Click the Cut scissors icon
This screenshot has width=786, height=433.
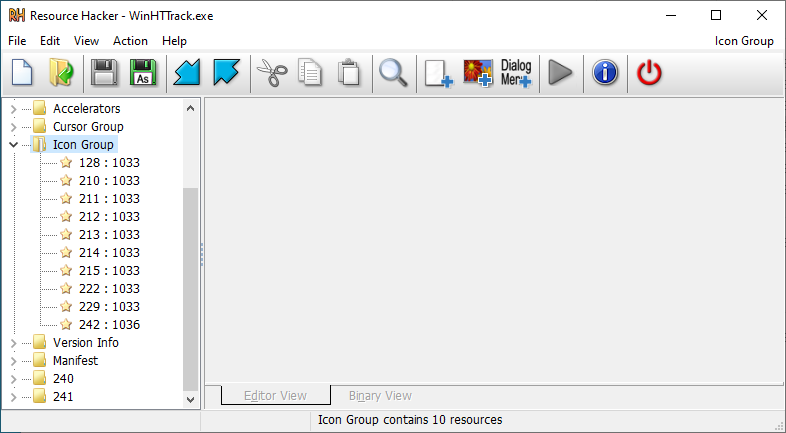pyautogui.click(x=272, y=73)
